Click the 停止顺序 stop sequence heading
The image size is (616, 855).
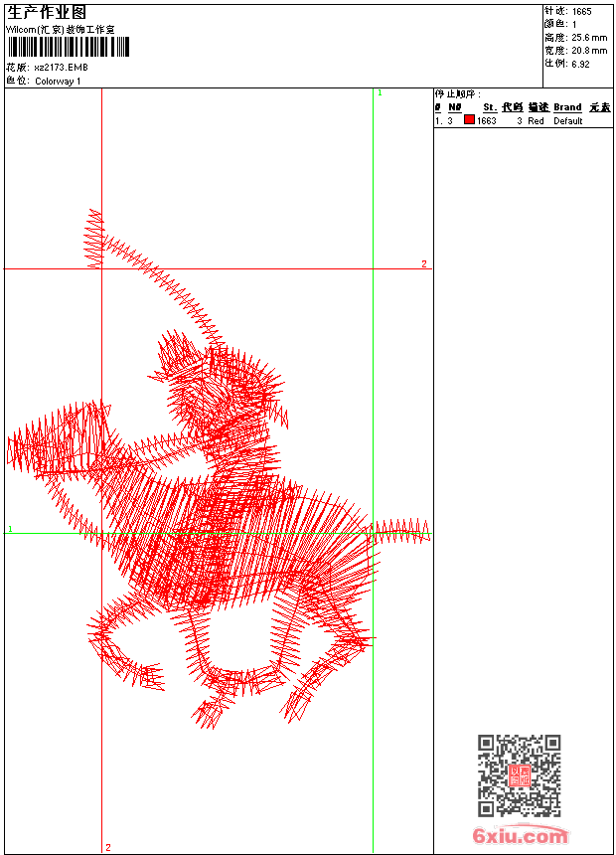458,94
